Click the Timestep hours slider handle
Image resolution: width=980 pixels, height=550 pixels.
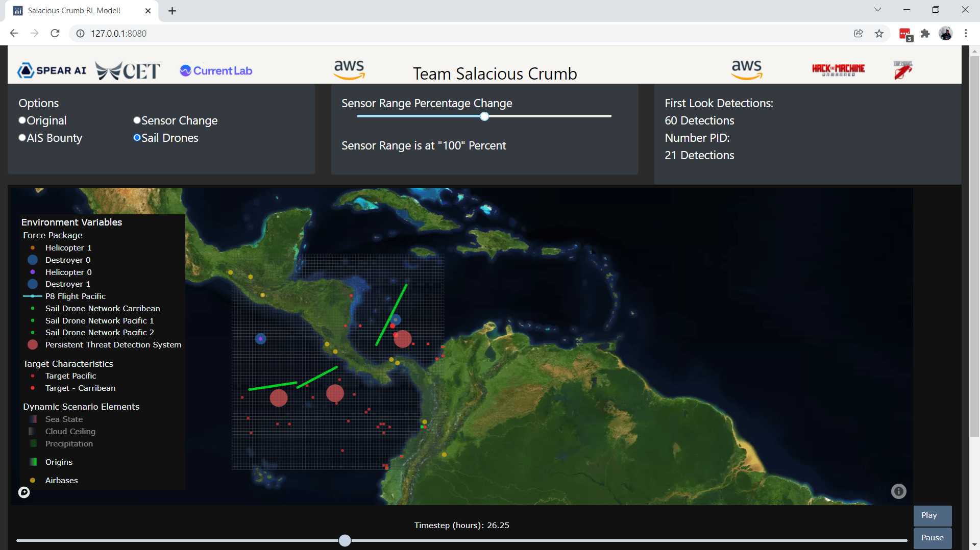(345, 540)
